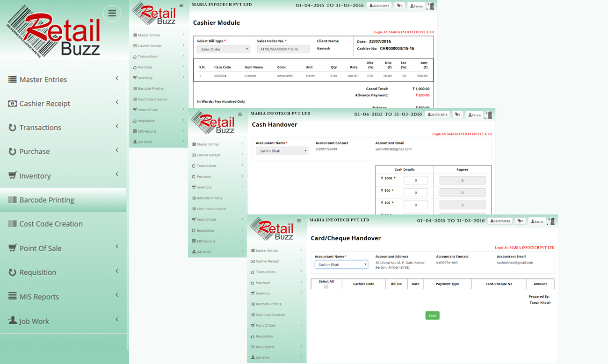Expand Purchase chevron in Card/Cheque Handover sidebar
The image size is (608, 364).
point(301,282)
